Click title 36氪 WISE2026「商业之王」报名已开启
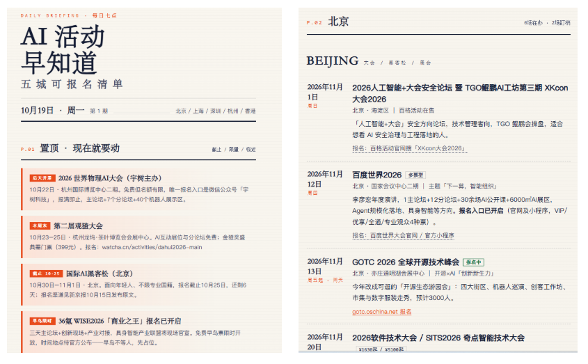 tap(120, 322)
